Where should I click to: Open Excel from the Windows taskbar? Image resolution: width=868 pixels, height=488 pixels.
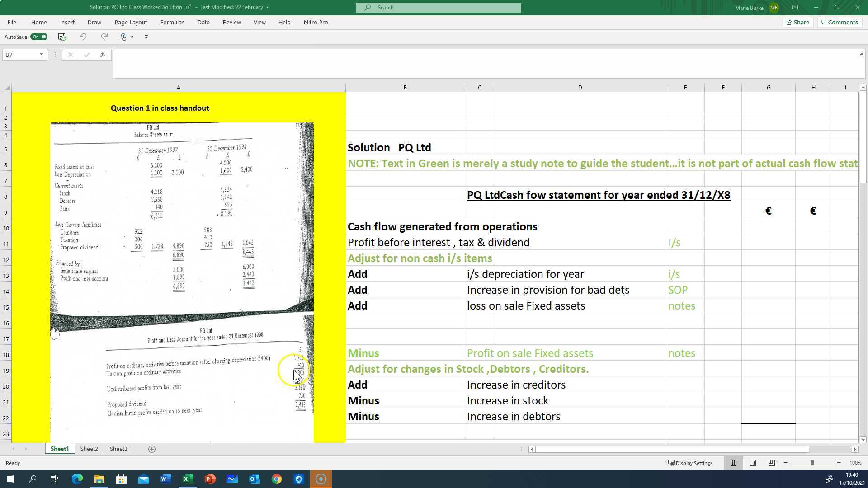pyautogui.click(x=188, y=479)
